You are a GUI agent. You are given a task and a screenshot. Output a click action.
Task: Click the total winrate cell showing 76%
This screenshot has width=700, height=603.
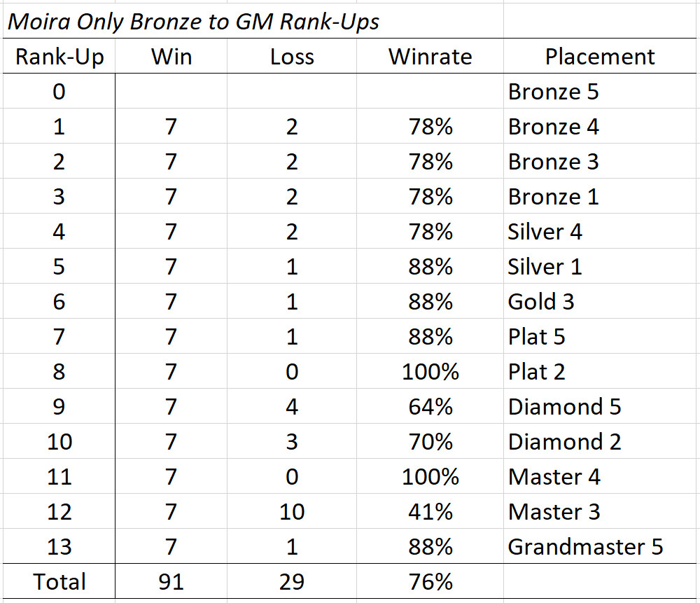[x=430, y=581]
